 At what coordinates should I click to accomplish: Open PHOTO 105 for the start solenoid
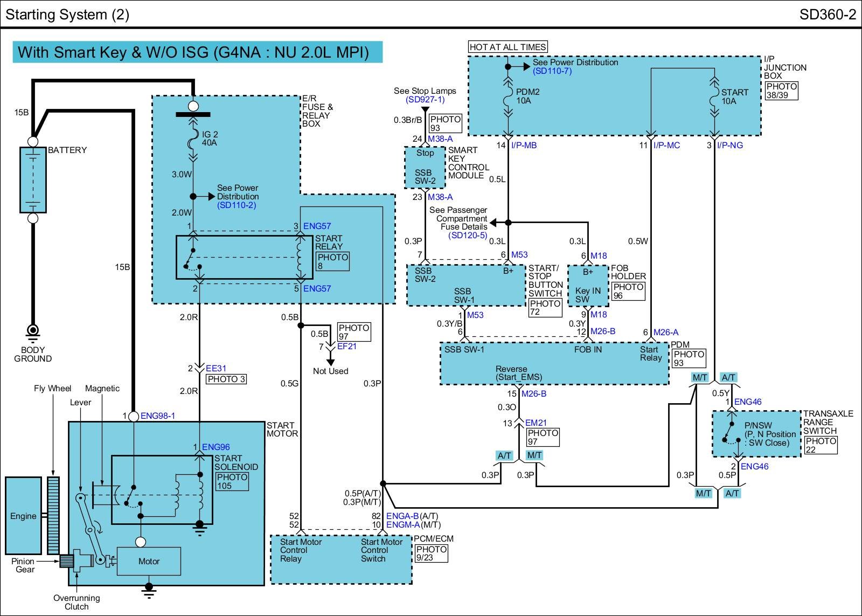click(x=232, y=481)
